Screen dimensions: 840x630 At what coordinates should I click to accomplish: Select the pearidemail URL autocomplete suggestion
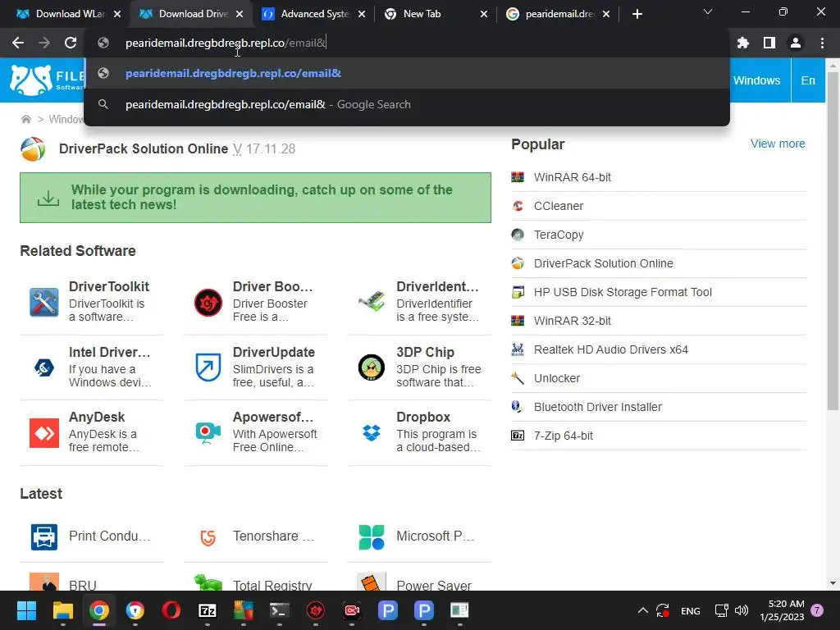(407, 73)
